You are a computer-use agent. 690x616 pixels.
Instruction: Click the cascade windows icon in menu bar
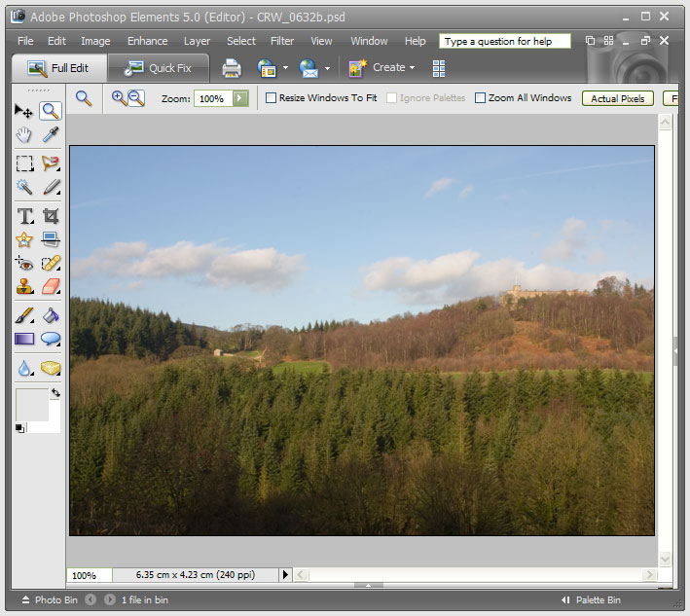[x=590, y=41]
